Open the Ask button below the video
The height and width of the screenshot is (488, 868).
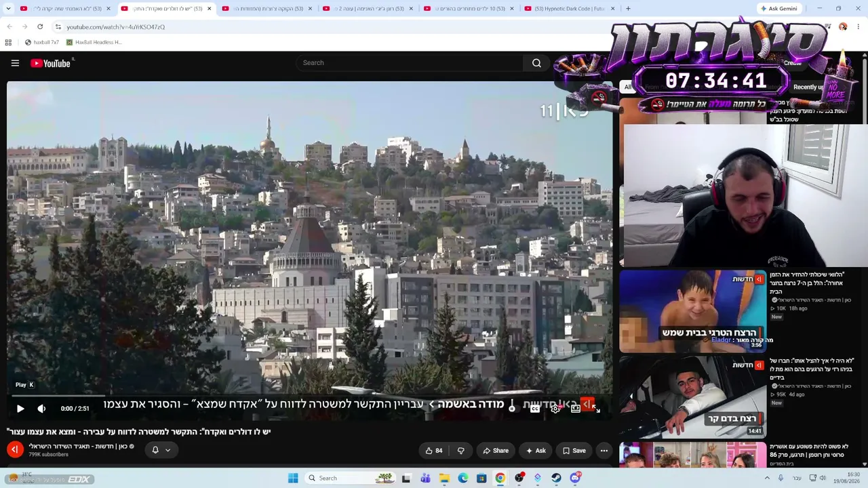[x=536, y=451]
